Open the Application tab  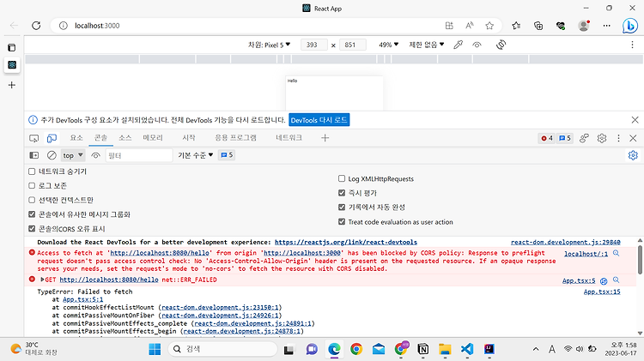(x=236, y=138)
